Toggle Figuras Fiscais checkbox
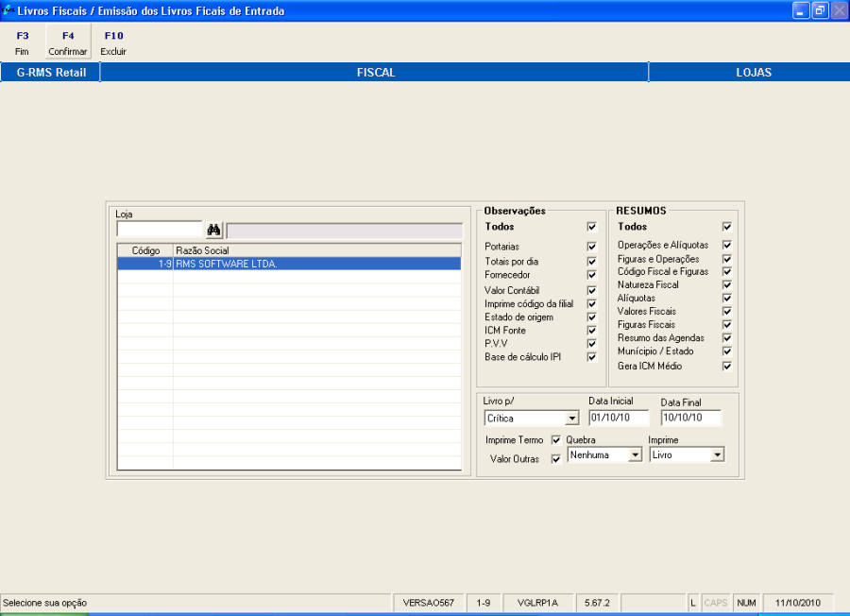The image size is (850, 616). [x=727, y=325]
